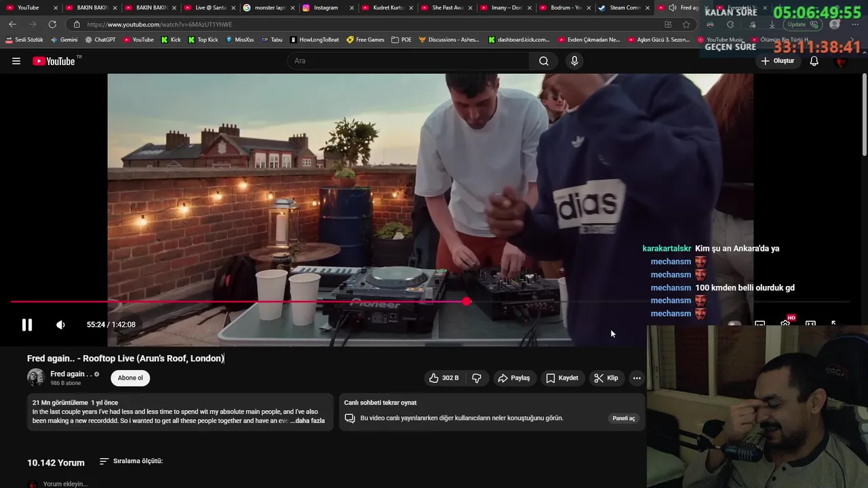Pause the video

27,325
